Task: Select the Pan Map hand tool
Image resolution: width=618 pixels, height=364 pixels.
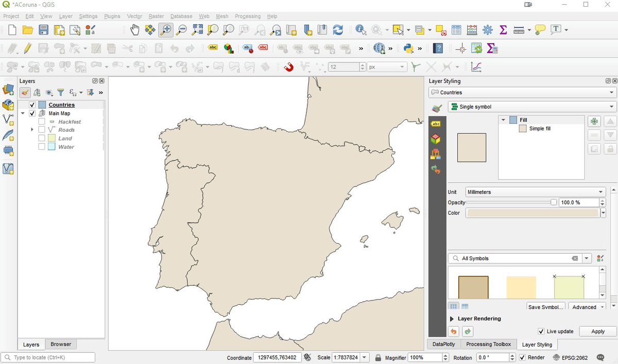Action: [x=135, y=30]
